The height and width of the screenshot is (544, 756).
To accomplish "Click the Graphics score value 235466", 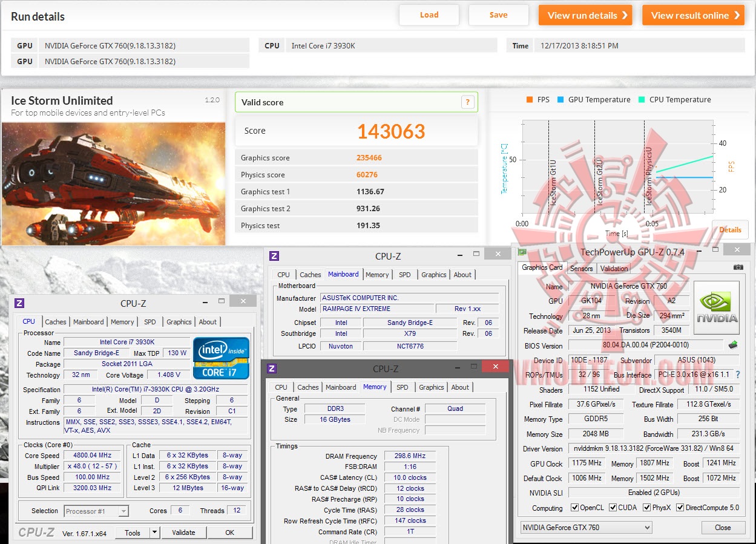I will [369, 158].
